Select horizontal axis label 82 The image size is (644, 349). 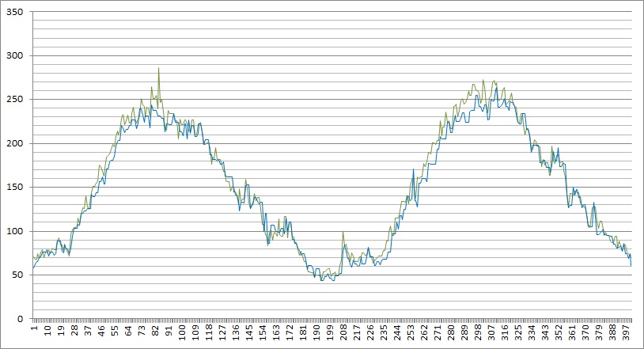click(x=155, y=331)
